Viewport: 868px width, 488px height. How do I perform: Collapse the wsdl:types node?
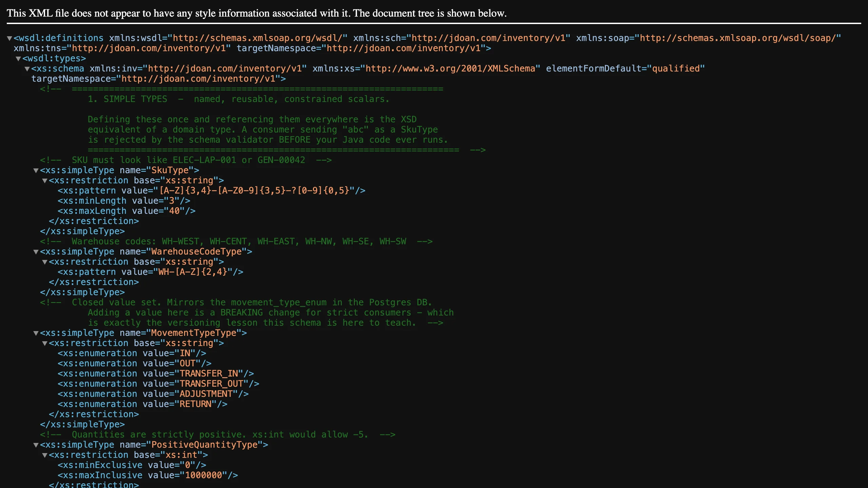pos(18,59)
